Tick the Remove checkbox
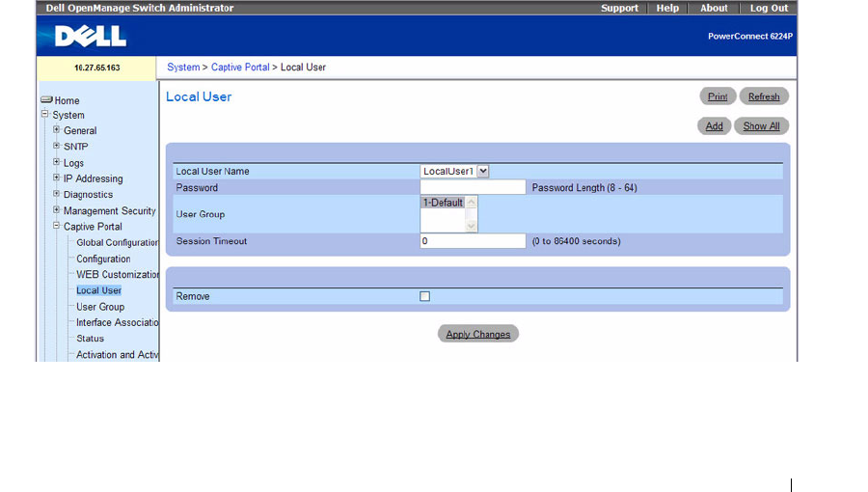 [x=424, y=296]
